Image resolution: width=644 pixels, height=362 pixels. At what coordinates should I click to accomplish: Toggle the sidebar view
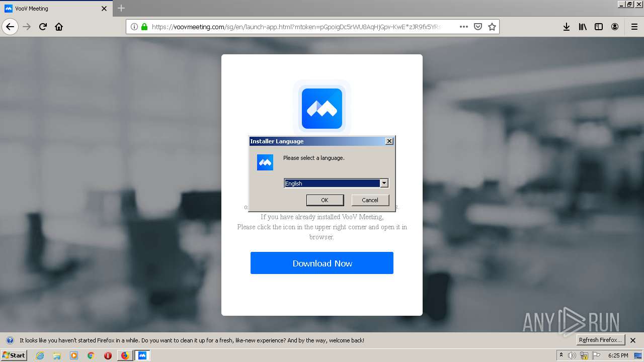(599, 27)
